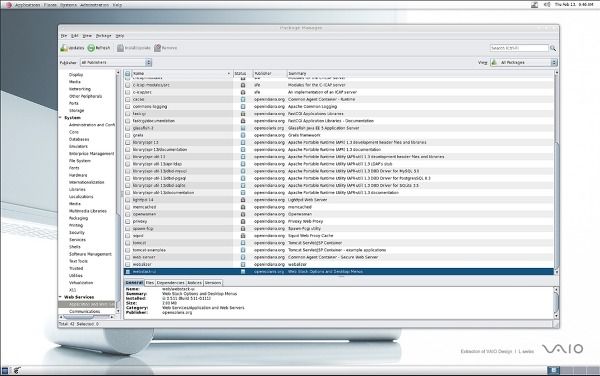Screen dimensions: 600x376
Task: Click the status icon for tomcat-examples row
Action: (243, 250)
